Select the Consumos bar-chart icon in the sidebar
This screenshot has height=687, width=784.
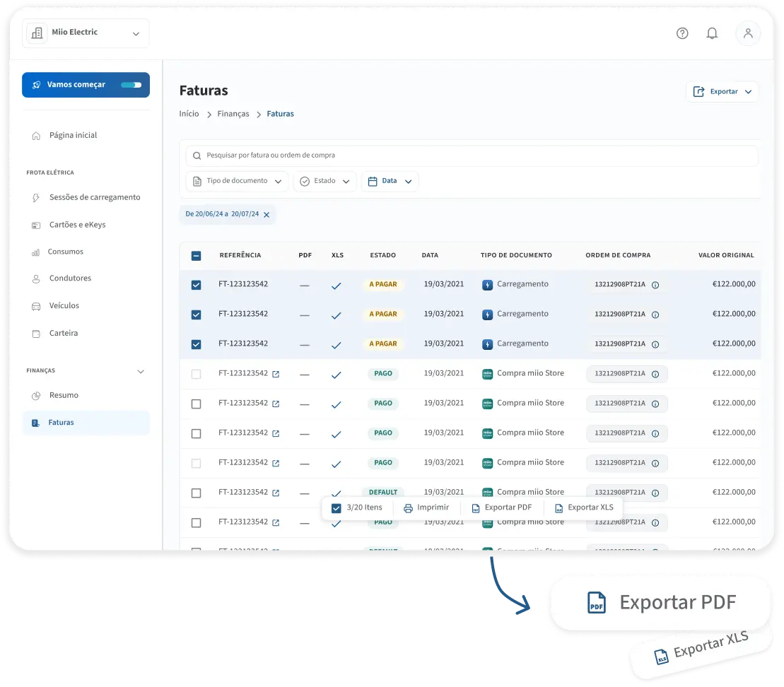point(37,252)
